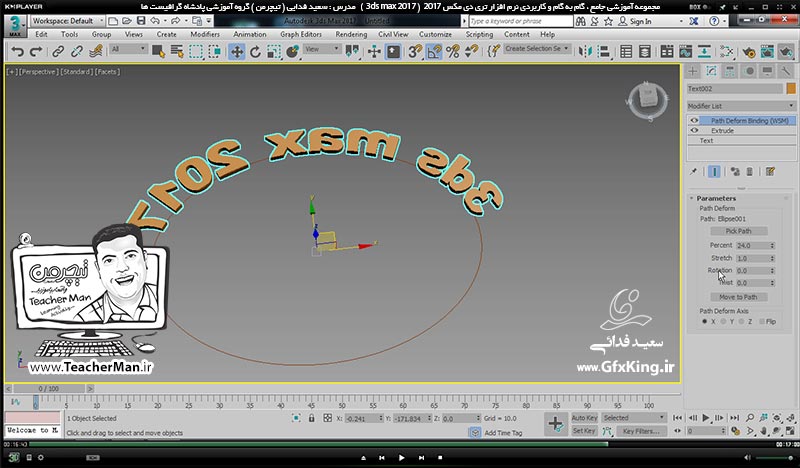This screenshot has height=468, width=800.
Task: Open the Modifier List dropdown
Action: (741, 106)
